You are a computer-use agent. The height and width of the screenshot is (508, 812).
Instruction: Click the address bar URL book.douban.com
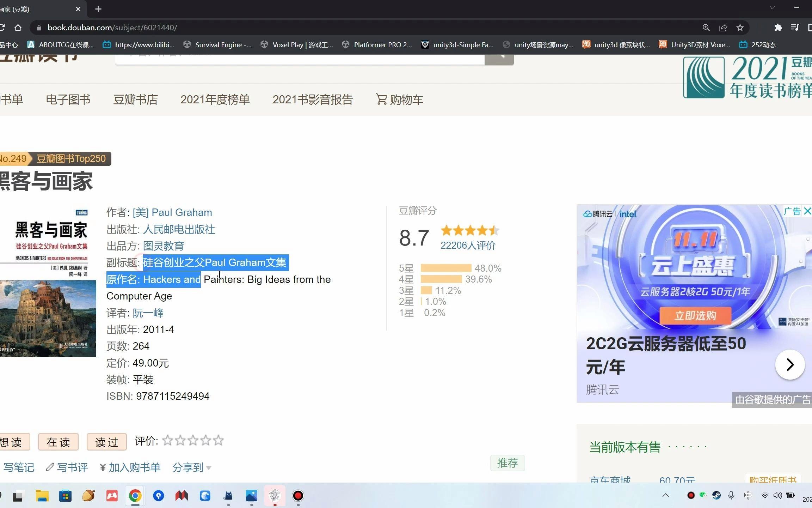click(x=112, y=28)
